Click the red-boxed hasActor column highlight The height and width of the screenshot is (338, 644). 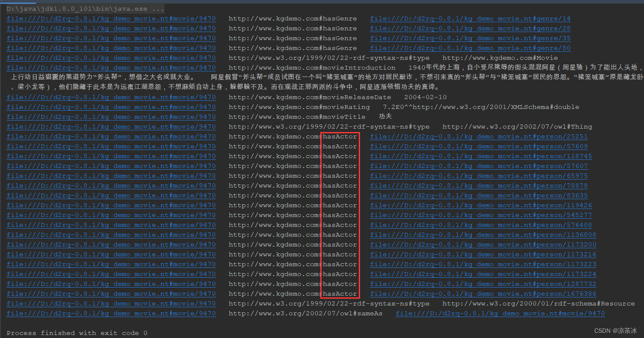(340, 215)
